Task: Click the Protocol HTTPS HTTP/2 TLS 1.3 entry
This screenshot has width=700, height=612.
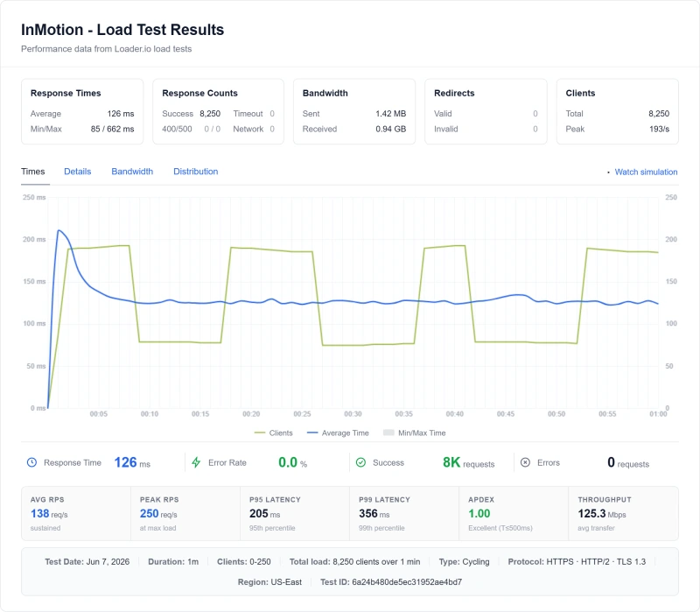Action: coord(577,562)
